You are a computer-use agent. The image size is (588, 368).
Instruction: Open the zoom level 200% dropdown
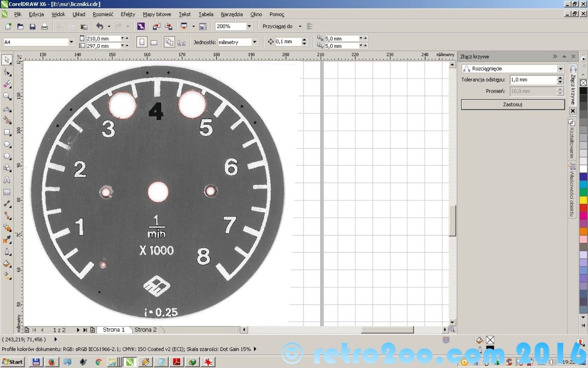249,26
